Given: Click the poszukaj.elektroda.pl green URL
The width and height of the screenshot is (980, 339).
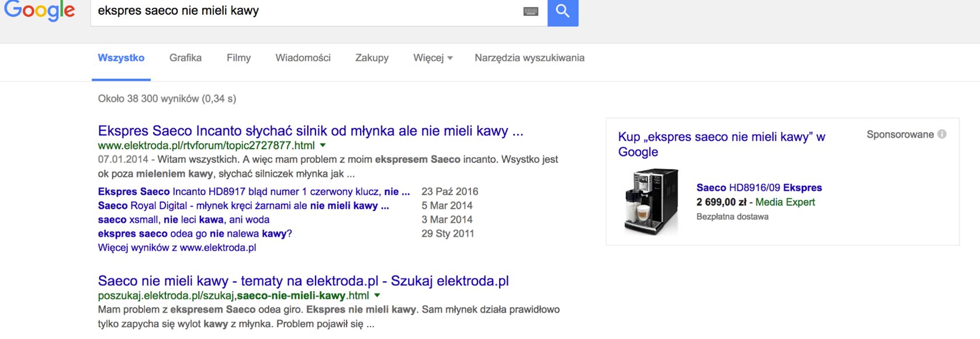Looking at the screenshot, I should click(x=233, y=296).
